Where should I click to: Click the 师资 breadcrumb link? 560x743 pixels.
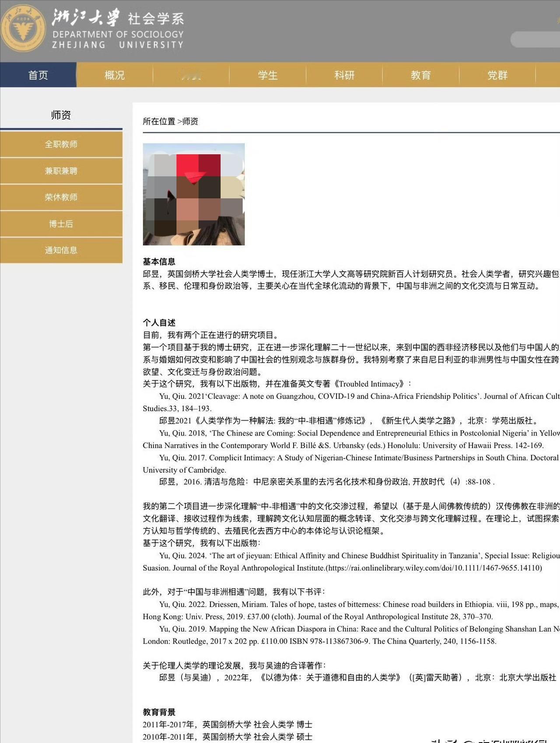pos(190,121)
